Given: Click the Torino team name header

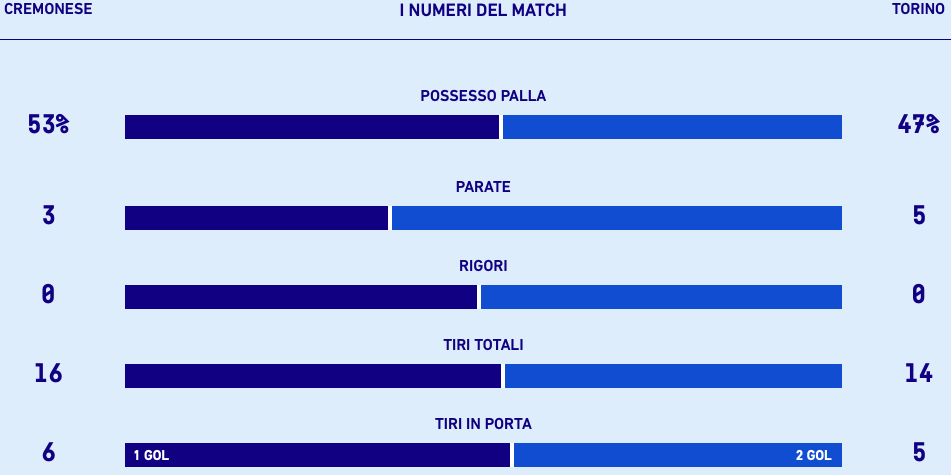Looking at the screenshot, I should click(918, 9).
